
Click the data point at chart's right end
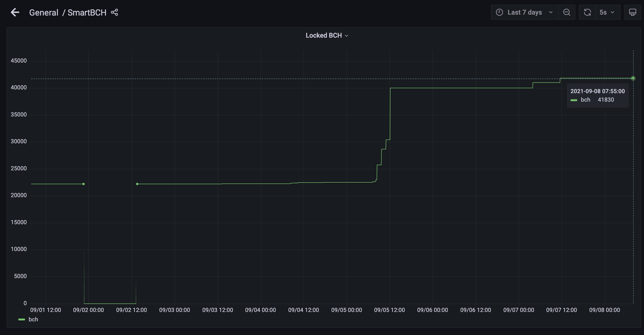(x=633, y=78)
